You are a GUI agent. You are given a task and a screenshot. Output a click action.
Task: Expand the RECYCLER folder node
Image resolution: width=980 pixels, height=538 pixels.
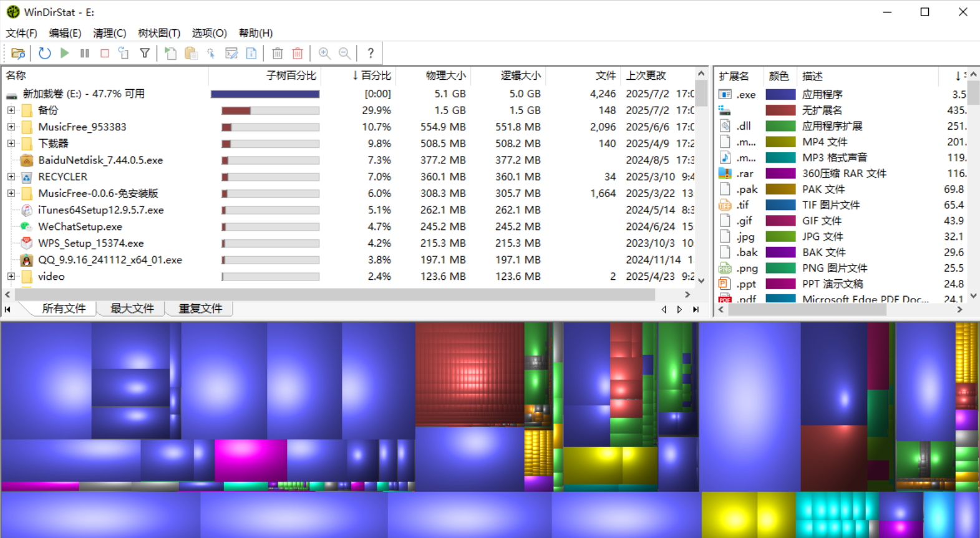pos(11,177)
